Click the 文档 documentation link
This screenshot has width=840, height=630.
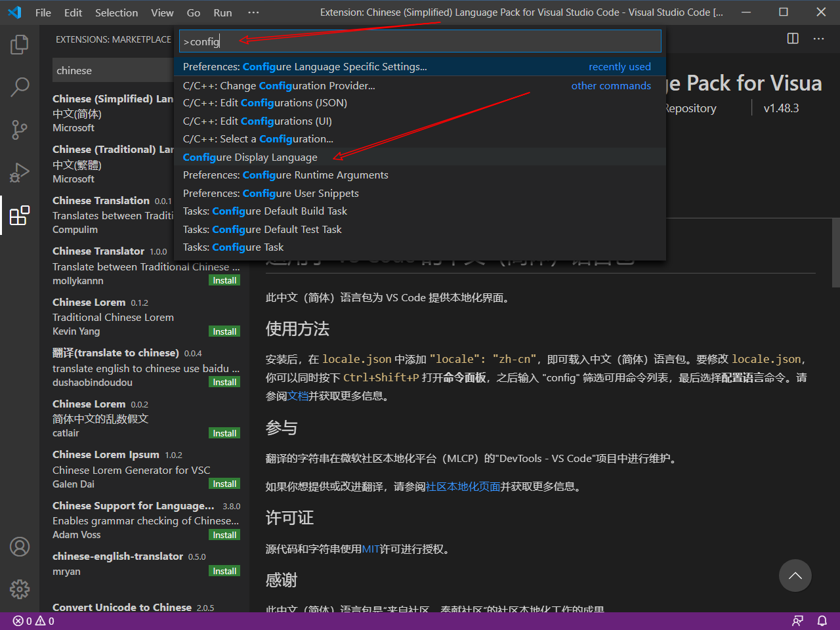(x=298, y=396)
